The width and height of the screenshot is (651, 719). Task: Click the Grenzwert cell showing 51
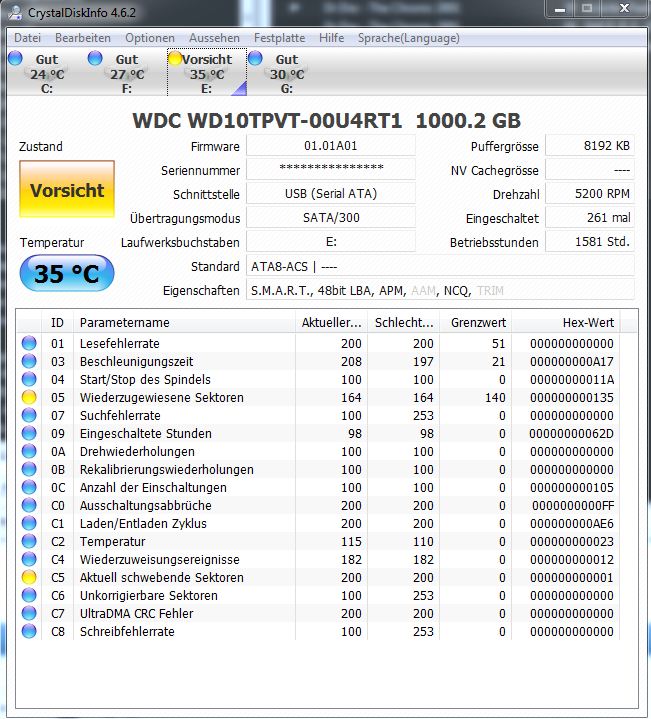(498, 343)
